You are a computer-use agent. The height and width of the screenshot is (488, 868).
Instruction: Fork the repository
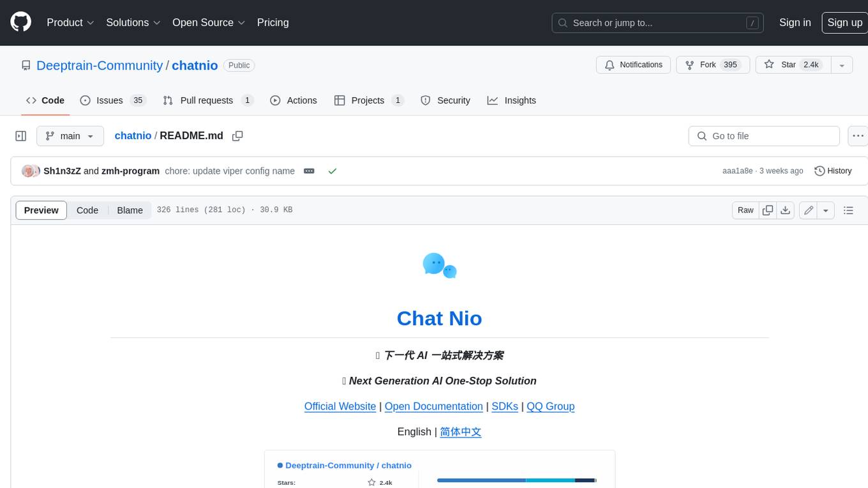[713, 65]
